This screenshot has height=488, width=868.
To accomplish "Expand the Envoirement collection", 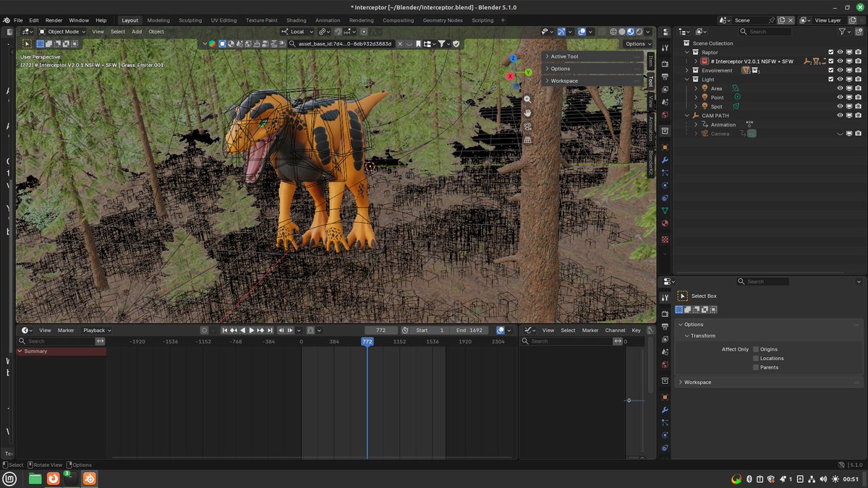I will [x=687, y=70].
